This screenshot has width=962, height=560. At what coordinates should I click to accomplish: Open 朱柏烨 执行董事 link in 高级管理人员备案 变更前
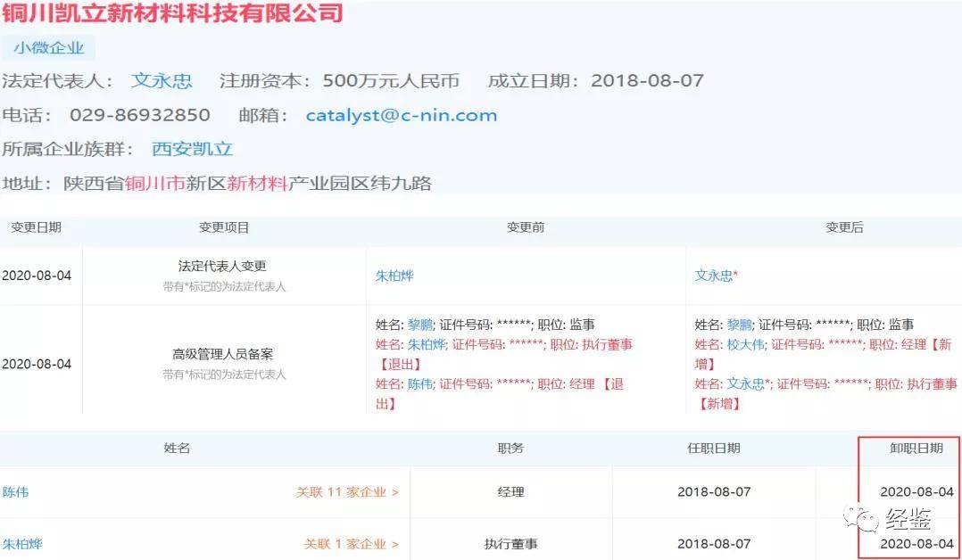[427, 345]
